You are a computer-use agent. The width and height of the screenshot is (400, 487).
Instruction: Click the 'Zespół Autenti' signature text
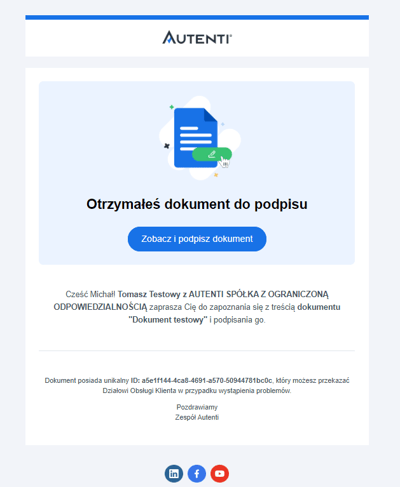[x=197, y=417]
